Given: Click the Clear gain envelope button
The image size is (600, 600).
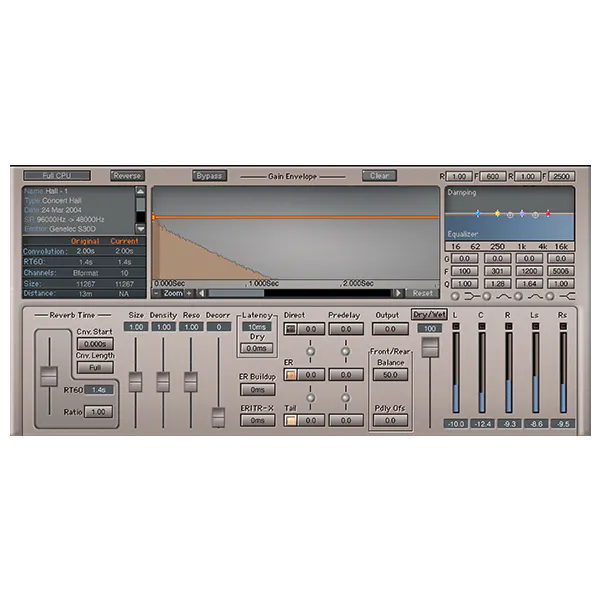Looking at the screenshot, I should [x=379, y=176].
